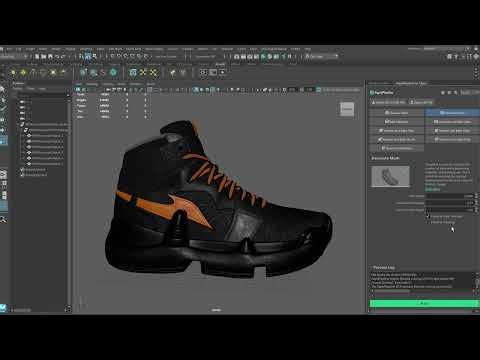Click the second value slider field in plugin panel
The image size is (480, 360).
pyautogui.click(x=450, y=203)
